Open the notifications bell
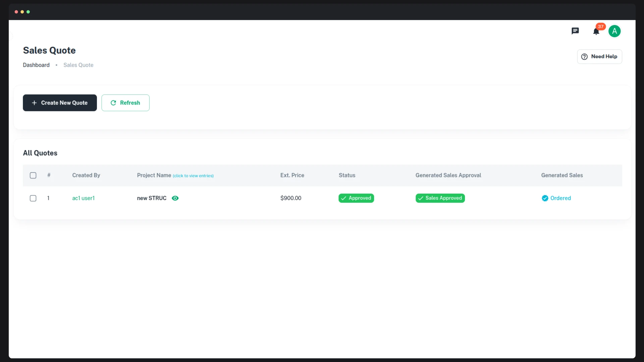The height and width of the screenshot is (362, 644). click(596, 32)
